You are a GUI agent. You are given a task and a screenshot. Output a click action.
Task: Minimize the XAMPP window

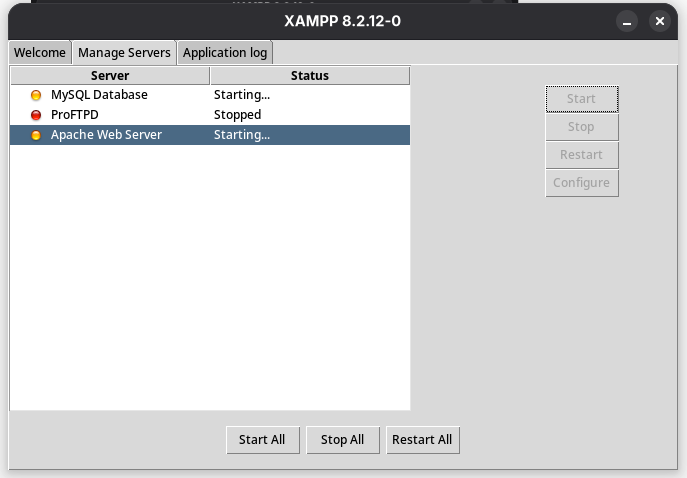627,21
